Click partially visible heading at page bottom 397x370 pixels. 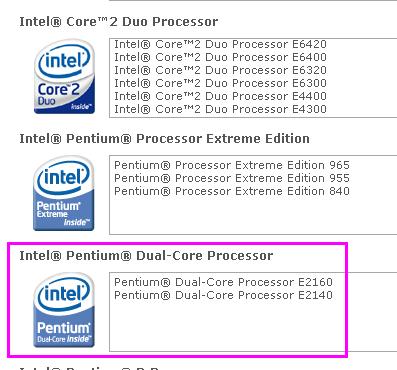89,368
